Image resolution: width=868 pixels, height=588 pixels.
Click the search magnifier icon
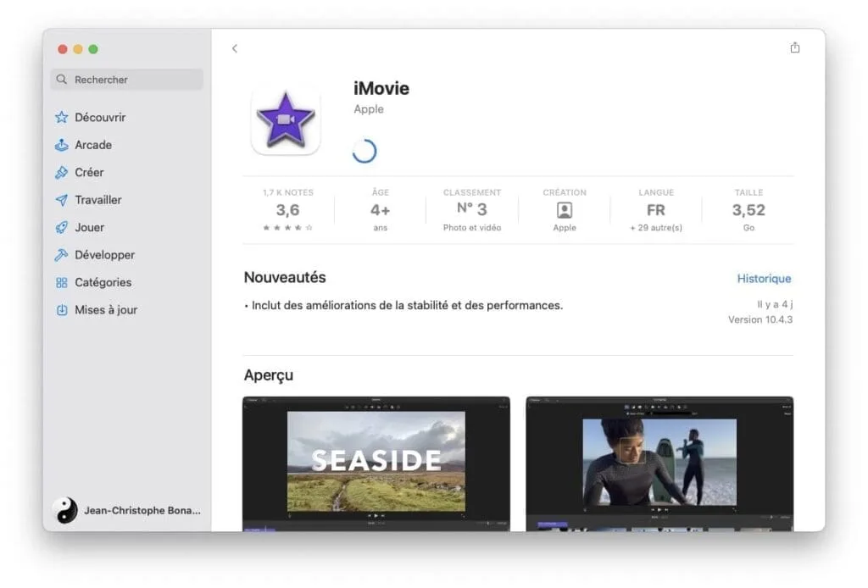click(61, 80)
